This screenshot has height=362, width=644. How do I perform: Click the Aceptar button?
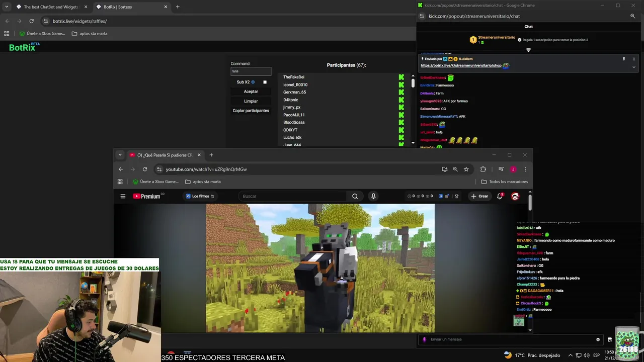coord(251,92)
